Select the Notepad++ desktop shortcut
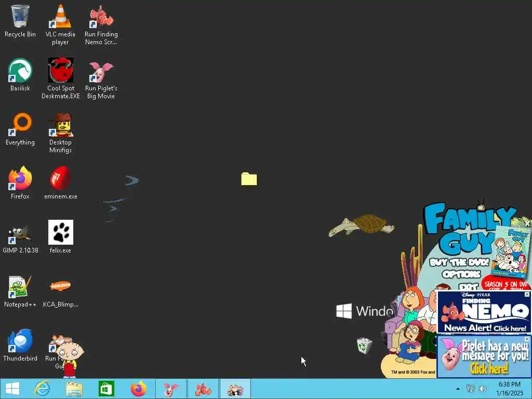This screenshot has height=399, width=532. pos(20,291)
